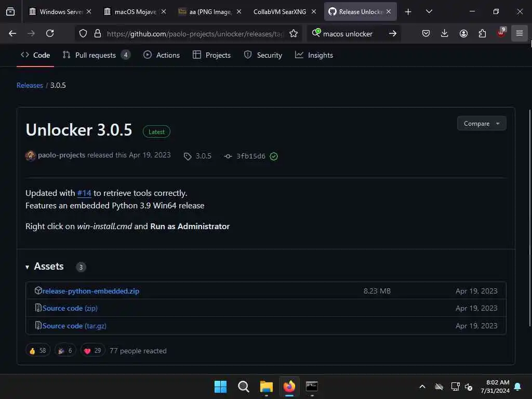This screenshot has width=532, height=399.
Task: Close the macOS Mojave tab
Action: [x=164, y=11]
